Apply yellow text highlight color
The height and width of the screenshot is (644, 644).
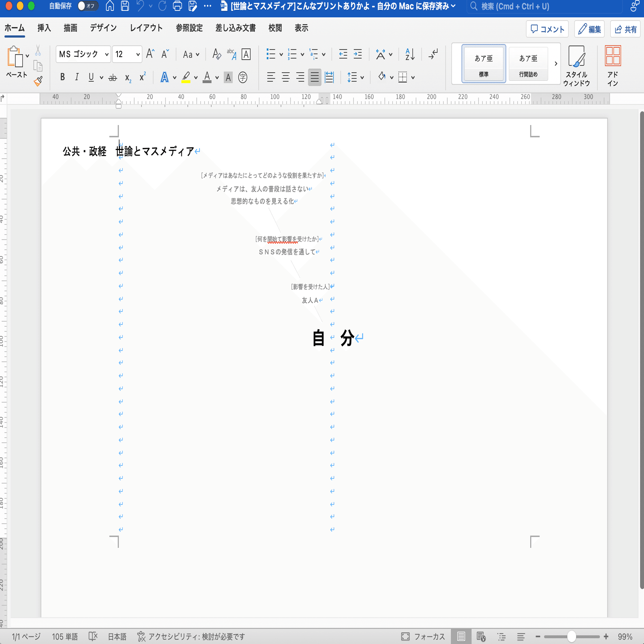[186, 77]
